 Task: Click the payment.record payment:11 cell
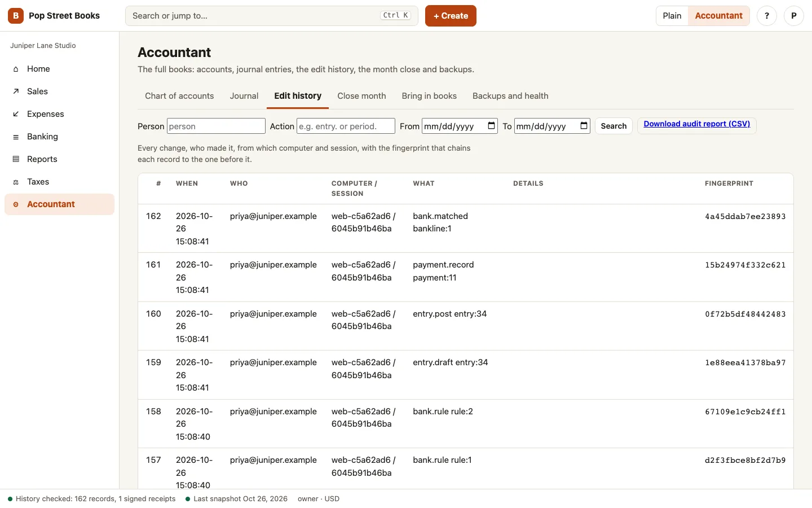pos(443,271)
